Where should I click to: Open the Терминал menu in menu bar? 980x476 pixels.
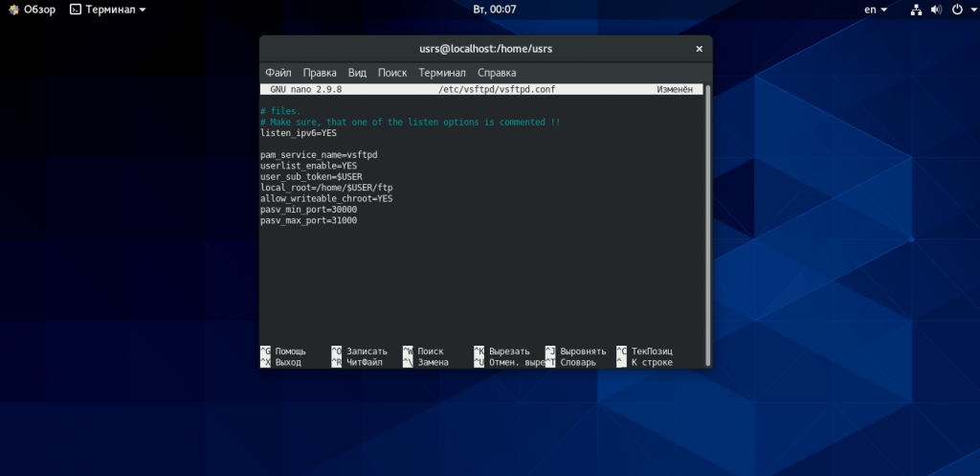tap(442, 73)
